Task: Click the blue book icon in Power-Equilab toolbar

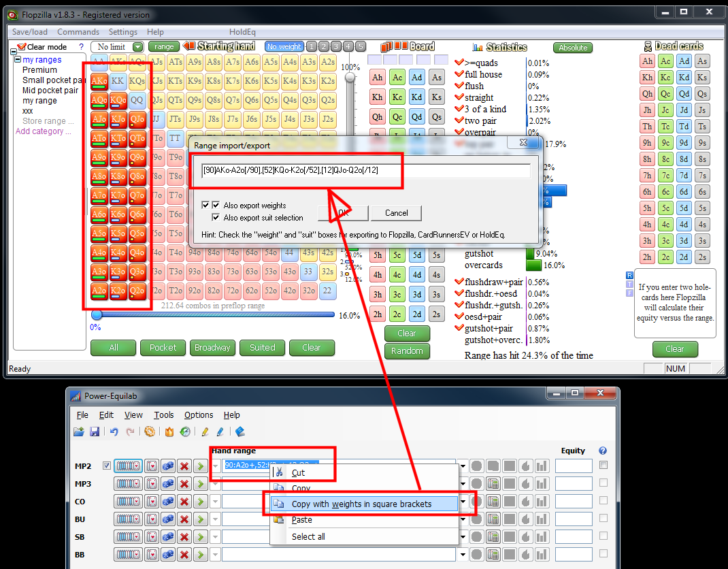Action: click(240, 432)
